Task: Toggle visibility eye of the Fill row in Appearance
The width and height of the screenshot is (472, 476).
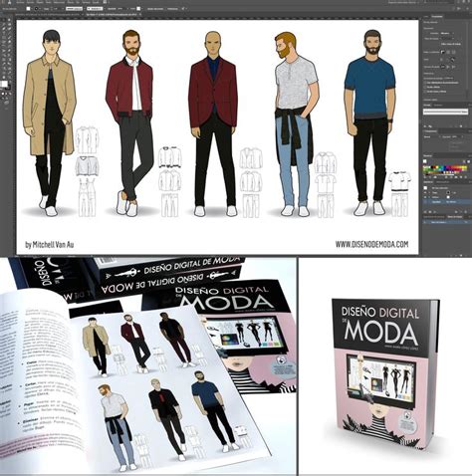Action: tap(425, 197)
